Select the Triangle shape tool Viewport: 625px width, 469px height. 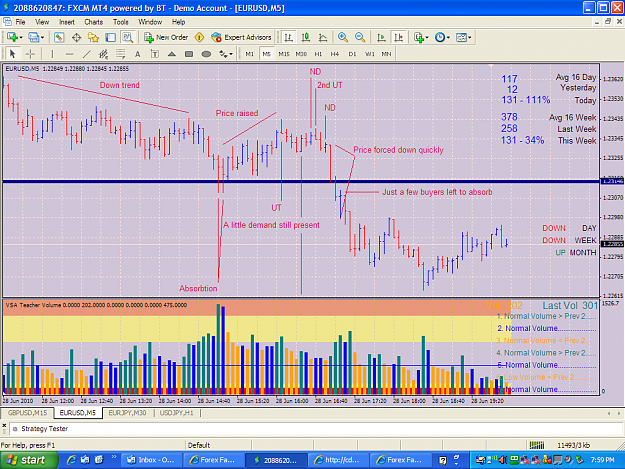172,54
